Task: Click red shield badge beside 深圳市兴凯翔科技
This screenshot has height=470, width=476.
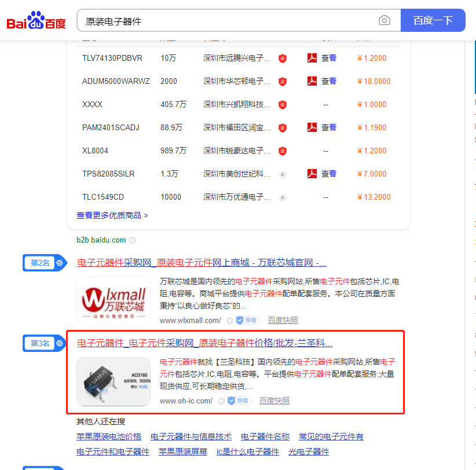Action: [x=283, y=104]
